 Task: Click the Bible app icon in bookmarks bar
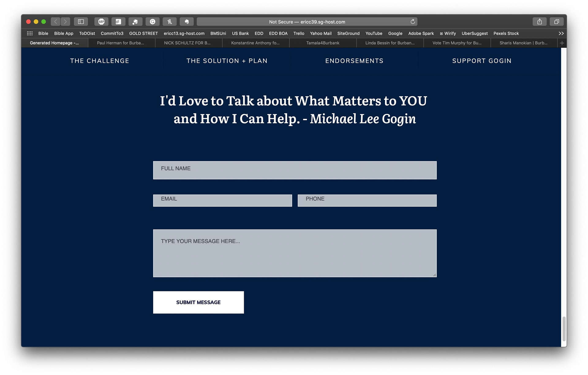click(62, 33)
